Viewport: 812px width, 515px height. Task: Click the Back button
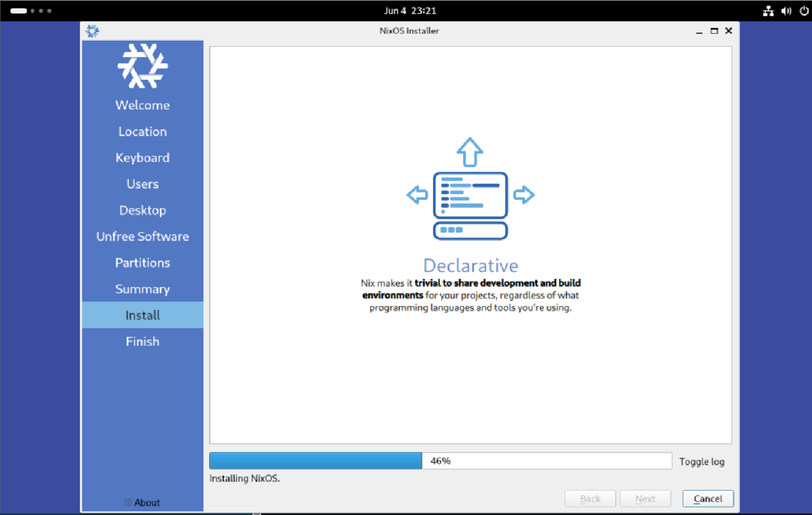point(589,498)
